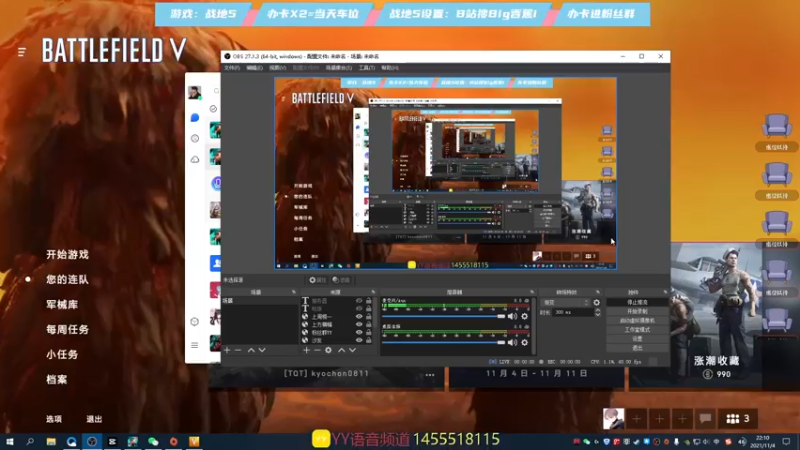Toggle eye icon for the fifth source row
The width and height of the screenshot is (800, 450).
pos(359,332)
